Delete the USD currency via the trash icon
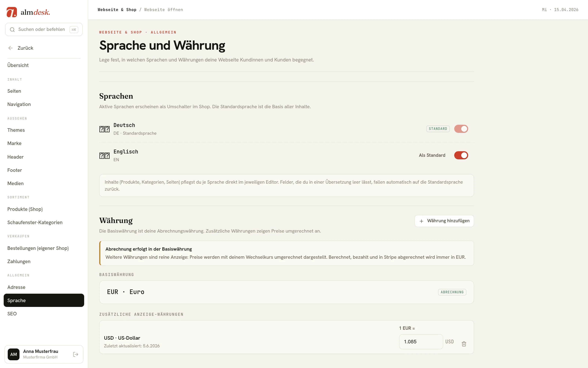Screen dimensions: 588x368 pos(464,344)
